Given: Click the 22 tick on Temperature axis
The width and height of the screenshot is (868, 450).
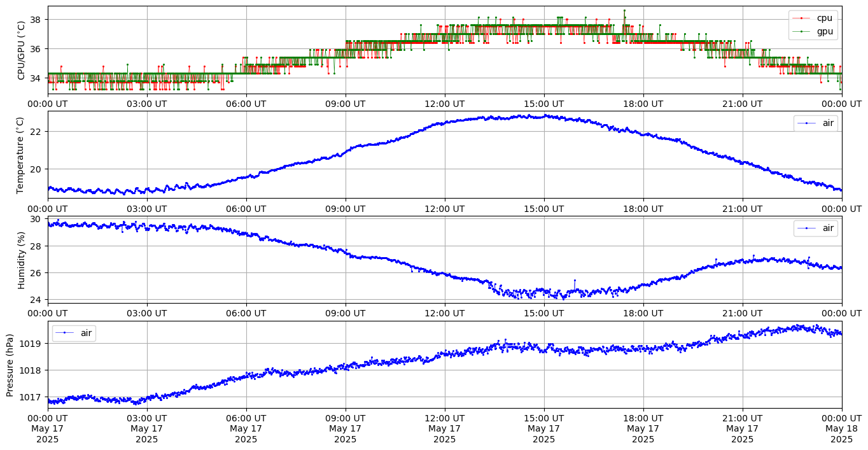Looking at the screenshot, I should [x=35, y=131].
